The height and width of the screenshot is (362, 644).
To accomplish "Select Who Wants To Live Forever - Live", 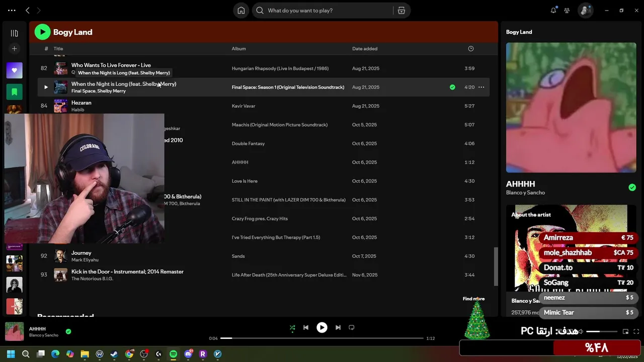I will [111, 65].
